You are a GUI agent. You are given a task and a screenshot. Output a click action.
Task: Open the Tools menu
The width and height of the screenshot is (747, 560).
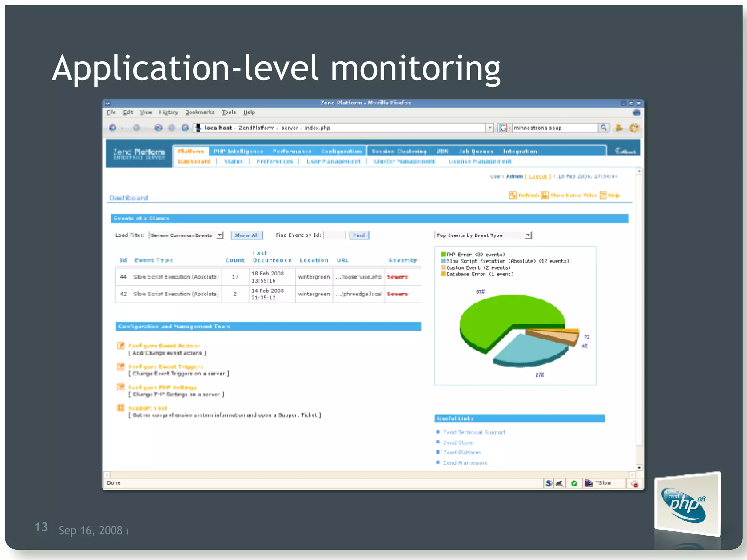click(x=229, y=112)
